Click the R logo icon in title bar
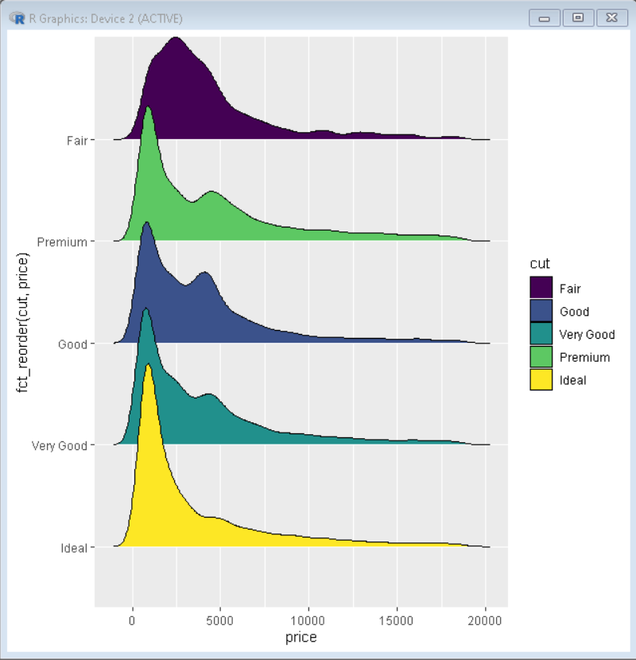 17,18
